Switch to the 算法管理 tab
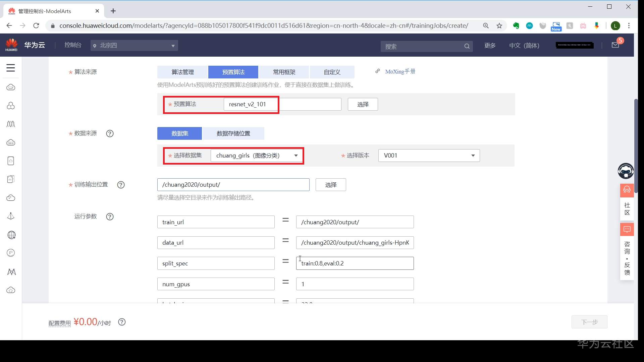 coord(182,72)
